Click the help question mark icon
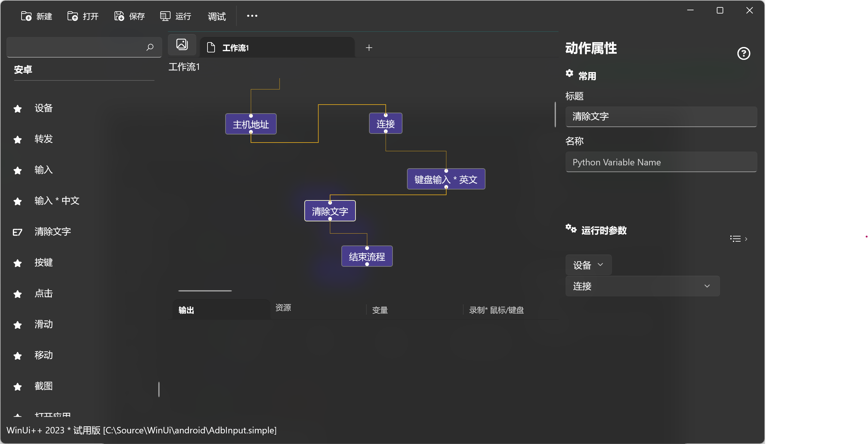 click(743, 53)
